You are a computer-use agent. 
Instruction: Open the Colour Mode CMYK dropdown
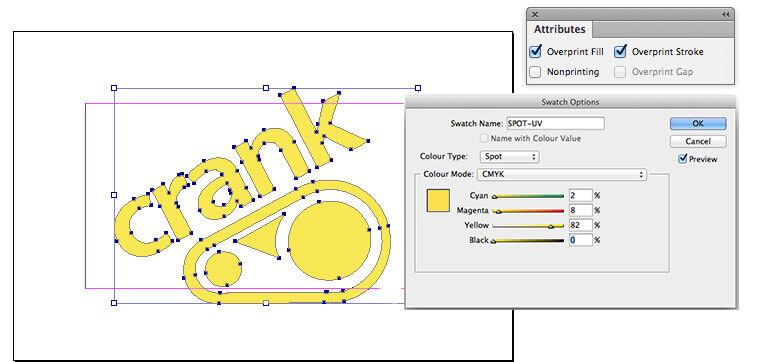pos(562,174)
